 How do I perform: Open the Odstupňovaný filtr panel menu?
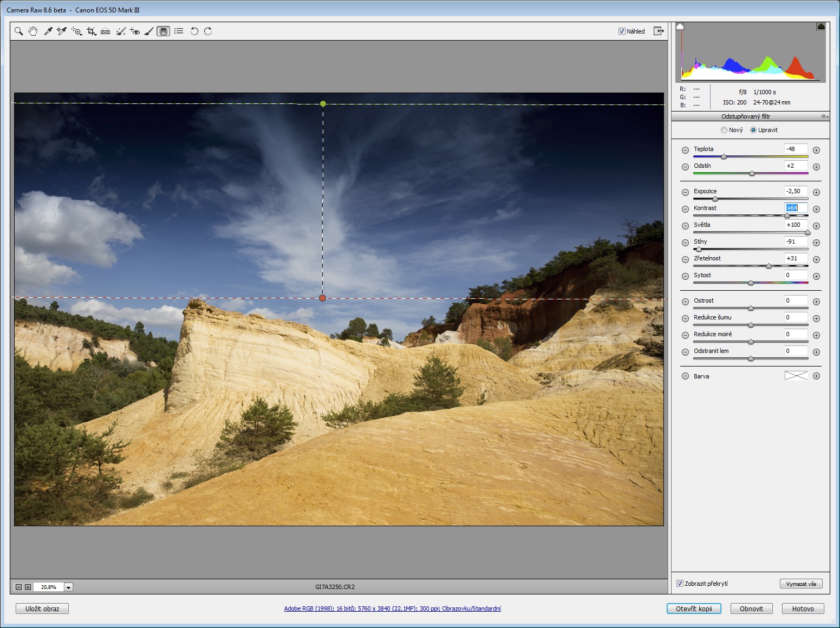824,116
